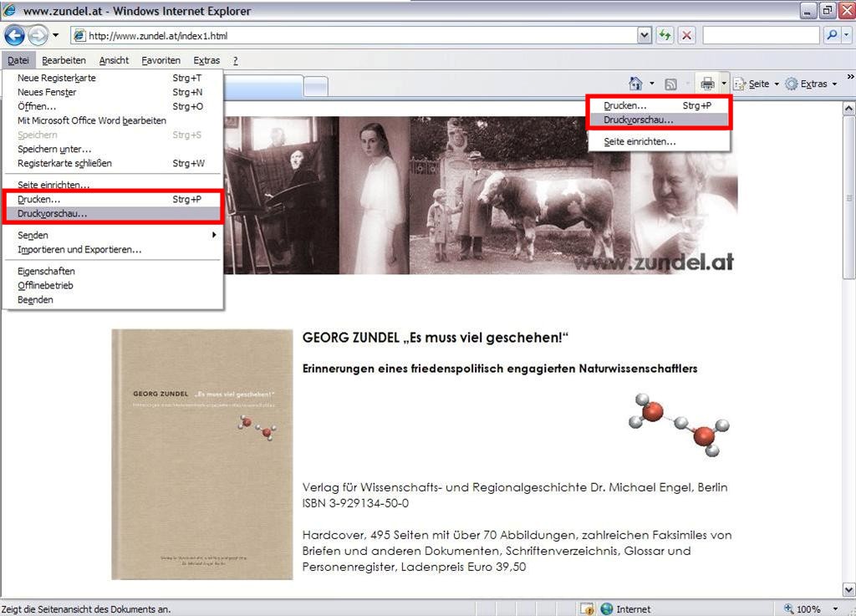Click the line 'ISBN 3-929134-50-0'

pos(355,503)
